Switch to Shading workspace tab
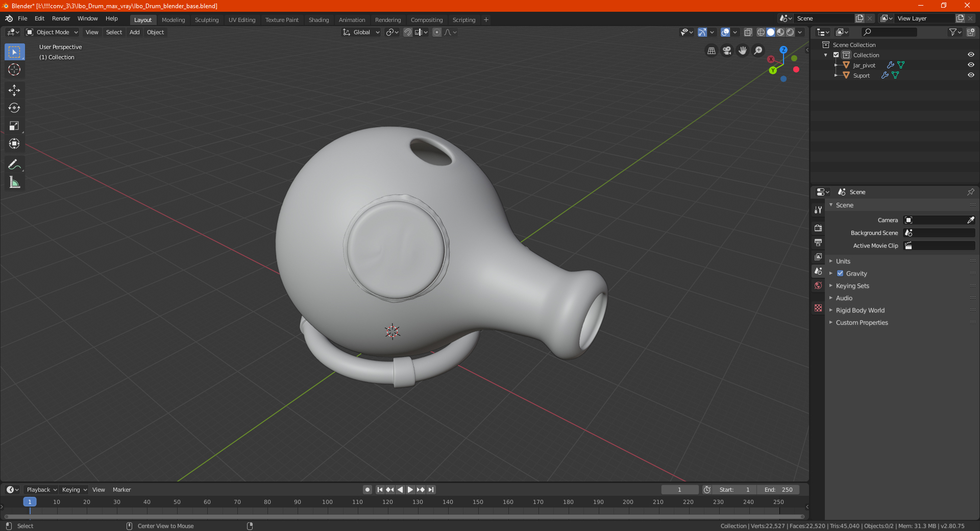Screen dimensions: 980x531 pos(318,20)
